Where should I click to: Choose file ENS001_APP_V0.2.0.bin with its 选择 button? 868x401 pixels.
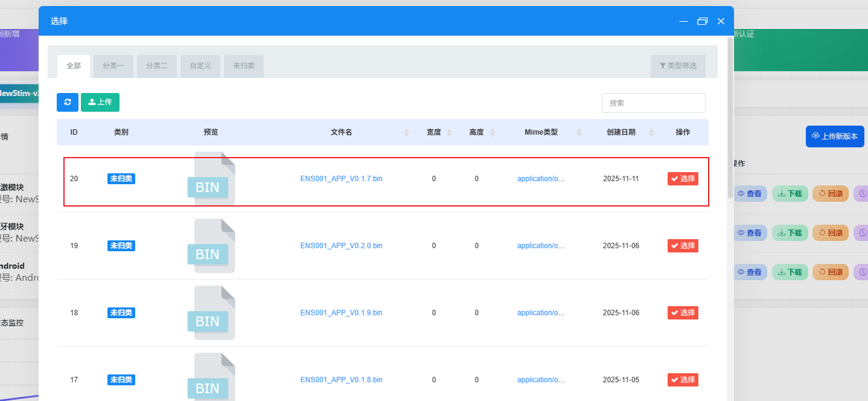(683, 246)
